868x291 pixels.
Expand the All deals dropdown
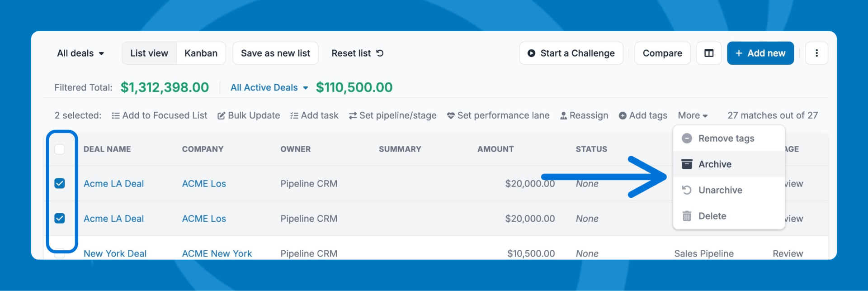pyautogui.click(x=80, y=53)
